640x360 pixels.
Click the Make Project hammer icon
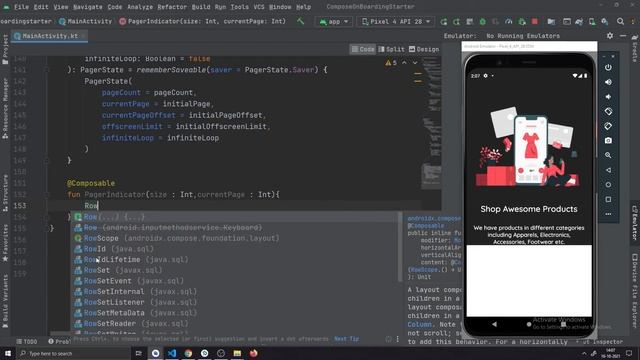pos(300,21)
